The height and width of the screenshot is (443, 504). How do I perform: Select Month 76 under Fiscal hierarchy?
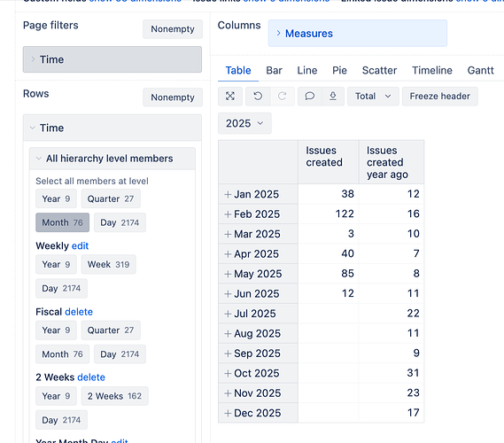point(62,354)
